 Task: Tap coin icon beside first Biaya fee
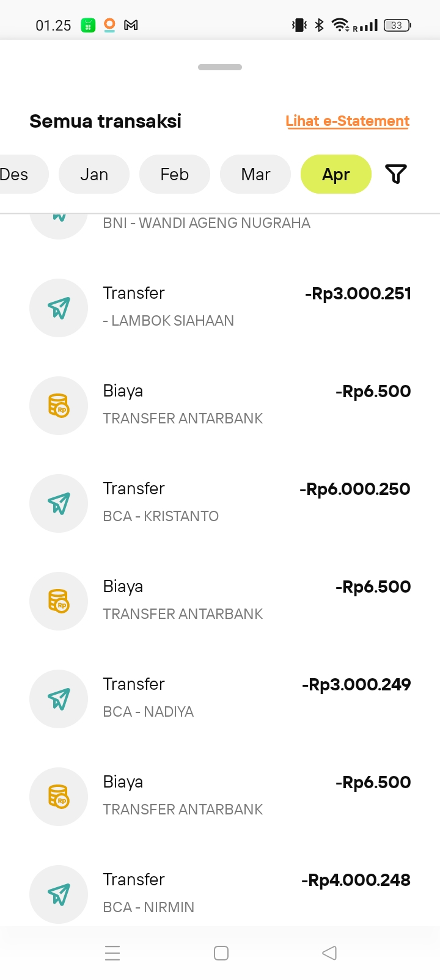coord(59,406)
